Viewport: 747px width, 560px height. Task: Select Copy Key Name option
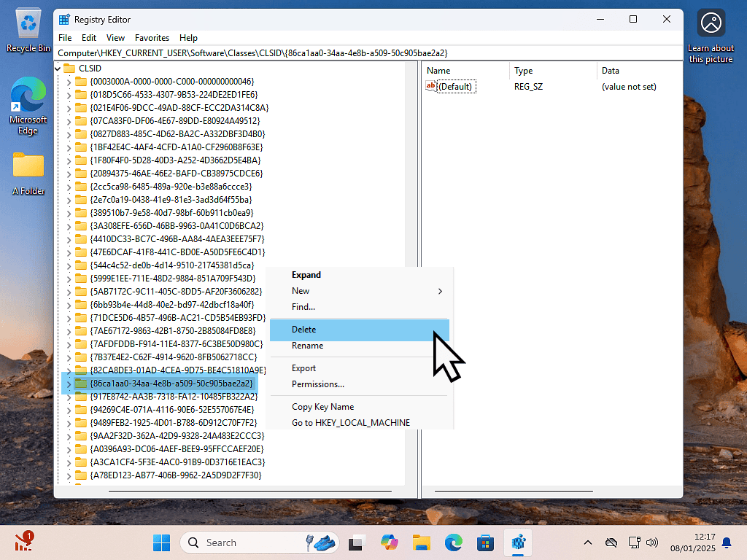[x=322, y=407]
